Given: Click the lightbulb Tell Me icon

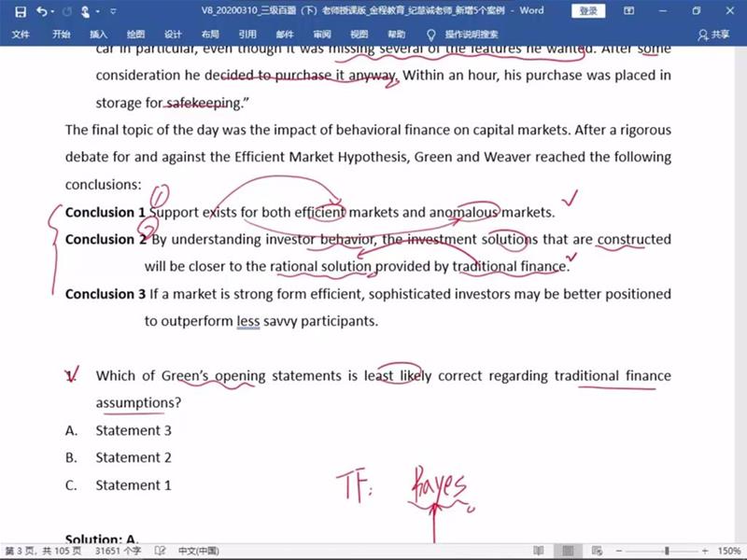Looking at the screenshot, I should pos(431,35).
